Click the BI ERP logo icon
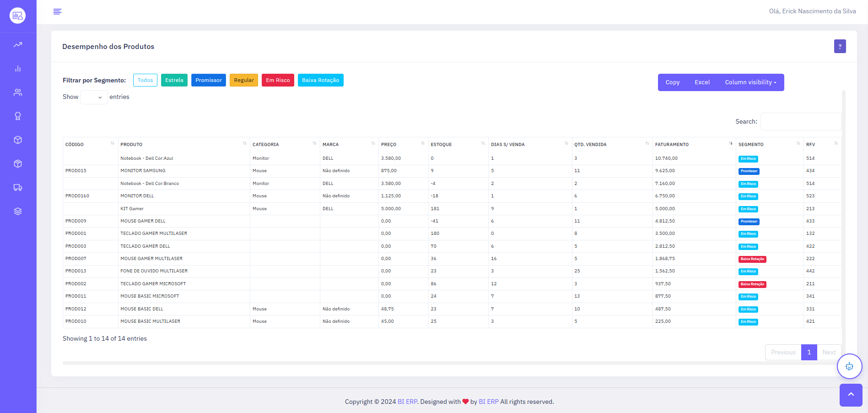 pyautogui.click(x=18, y=16)
